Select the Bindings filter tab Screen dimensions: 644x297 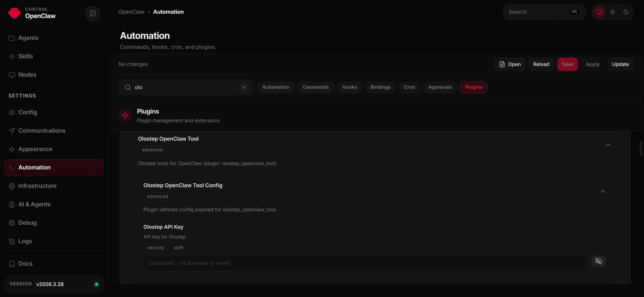(x=380, y=87)
